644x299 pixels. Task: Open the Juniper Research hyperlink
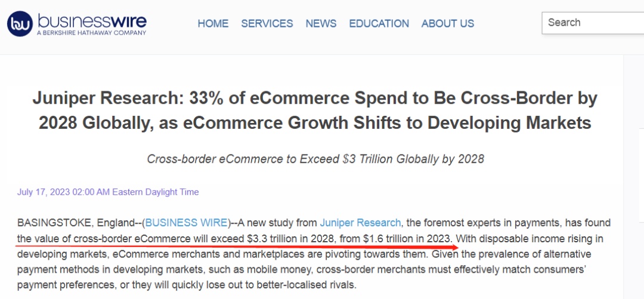tap(360, 223)
